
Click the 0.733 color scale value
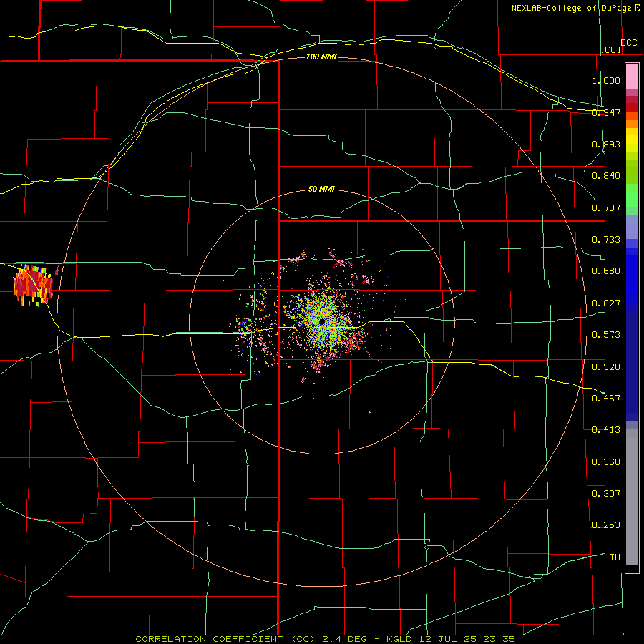click(606, 240)
